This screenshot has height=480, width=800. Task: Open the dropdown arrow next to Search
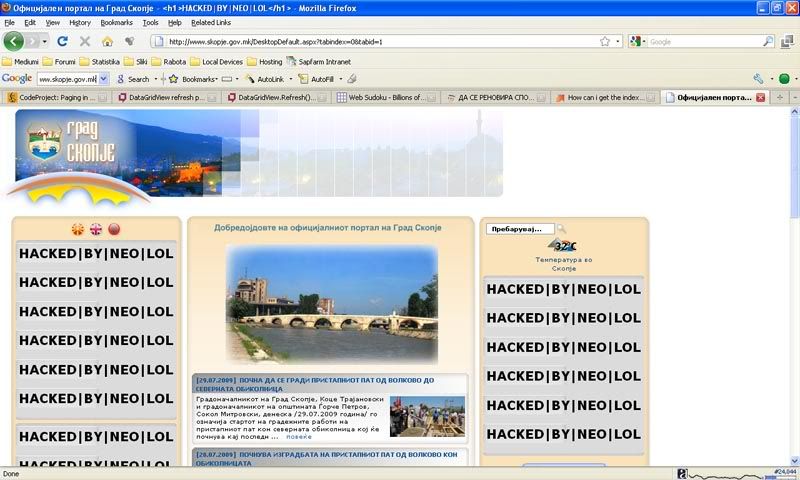coord(156,79)
